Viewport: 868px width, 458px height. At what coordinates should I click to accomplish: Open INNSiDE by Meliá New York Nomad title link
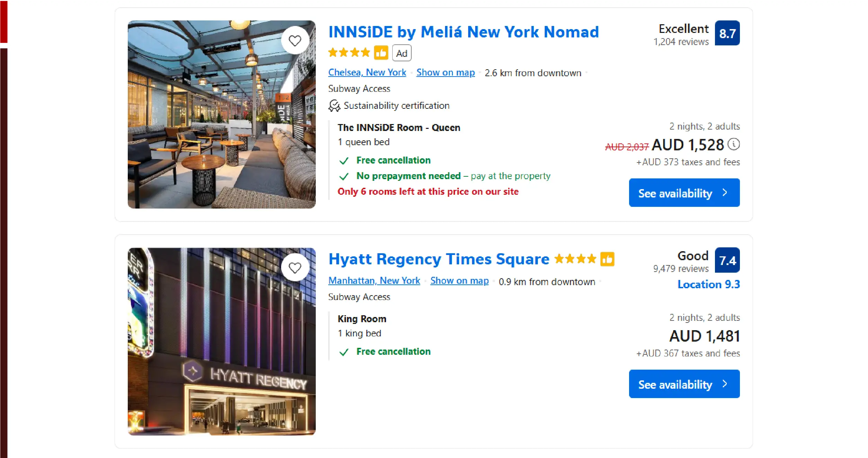tap(463, 32)
